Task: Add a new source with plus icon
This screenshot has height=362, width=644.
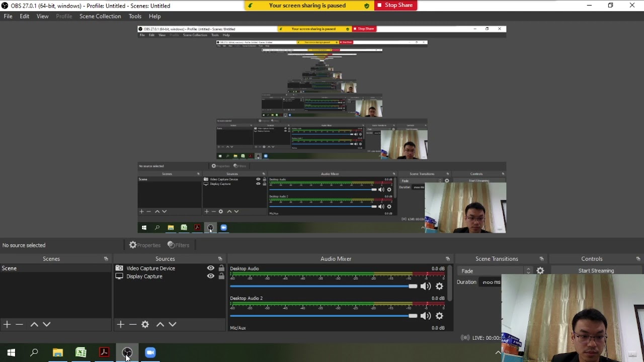Action: click(x=120, y=324)
